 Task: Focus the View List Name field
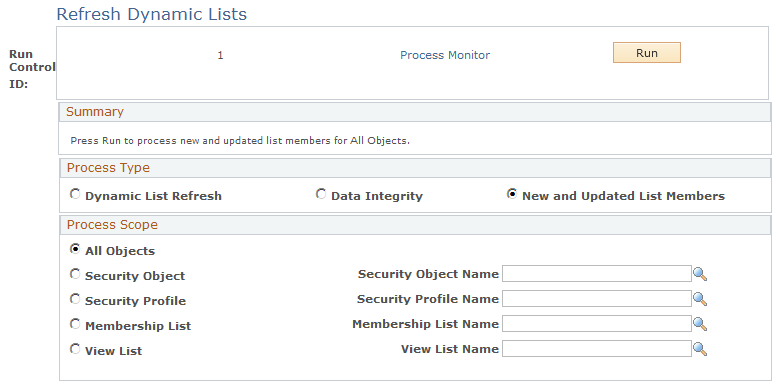coord(596,348)
